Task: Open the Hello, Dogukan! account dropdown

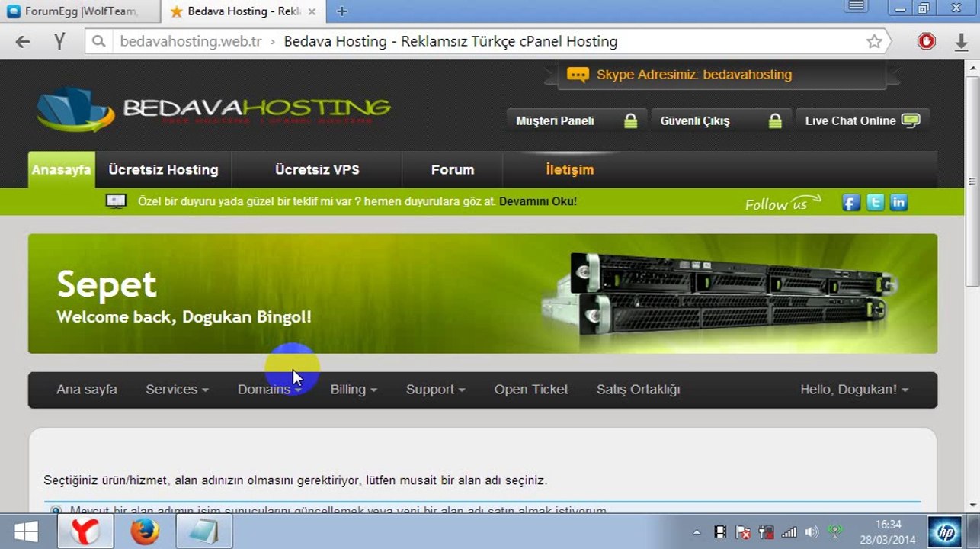Action: click(854, 390)
